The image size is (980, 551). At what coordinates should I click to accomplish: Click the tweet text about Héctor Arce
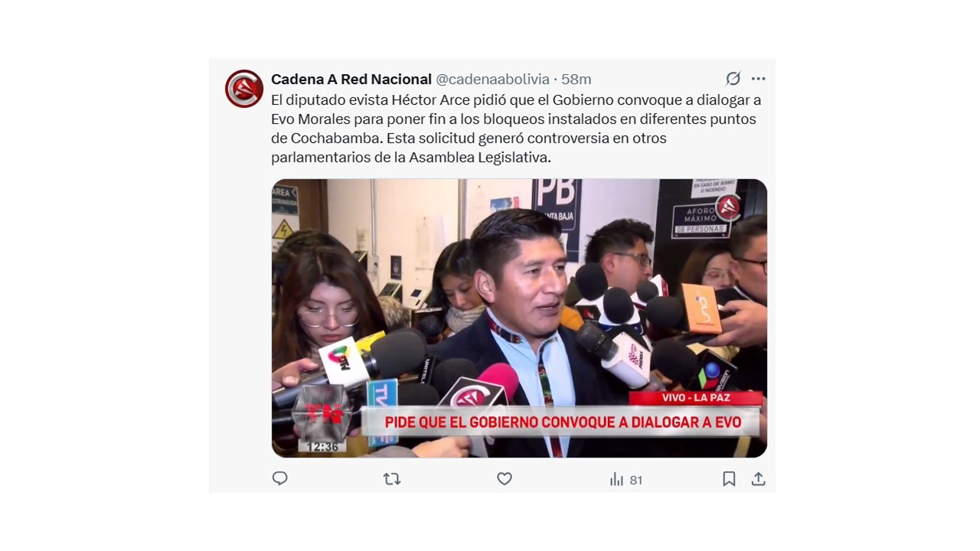(x=516, y=129)
